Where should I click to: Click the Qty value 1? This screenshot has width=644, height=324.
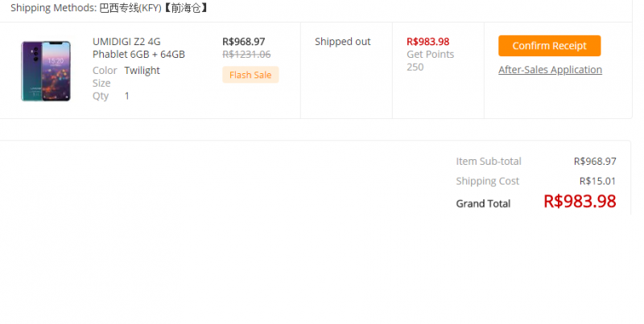[x=126, y=96]
